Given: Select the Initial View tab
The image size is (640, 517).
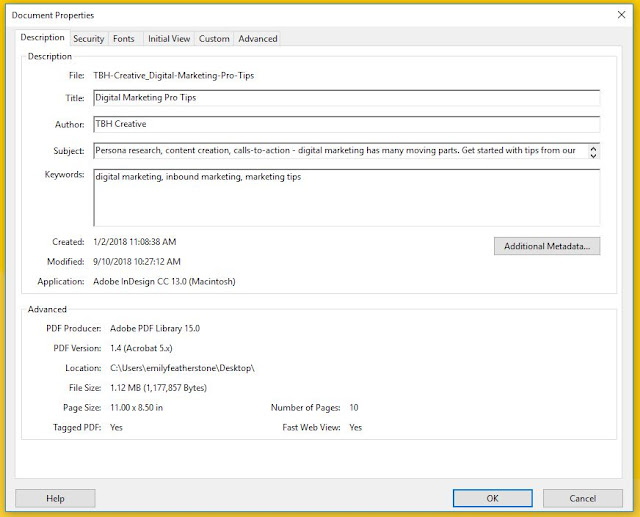Looking at the screenshot, I should click(x=167, y=38).
